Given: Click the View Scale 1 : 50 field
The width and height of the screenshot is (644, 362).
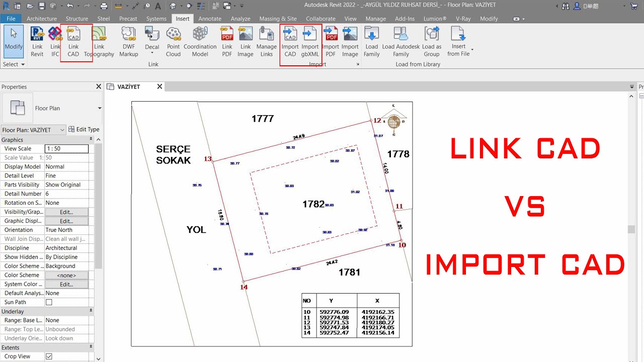Looking at the screenshot, I should (66, 149).
